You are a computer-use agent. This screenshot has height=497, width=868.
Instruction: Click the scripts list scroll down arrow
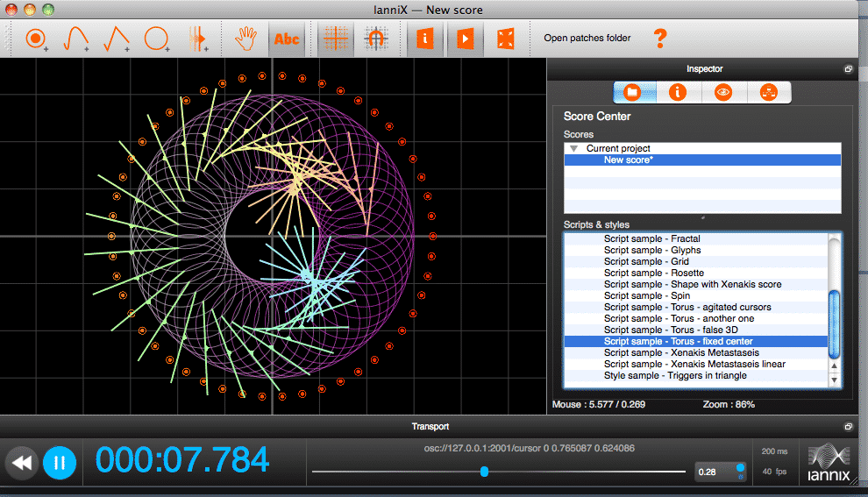[x=834, y=380]
